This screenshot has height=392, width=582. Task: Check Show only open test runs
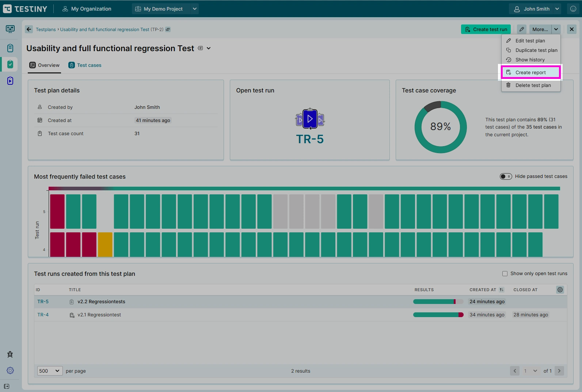click(505, 274)
